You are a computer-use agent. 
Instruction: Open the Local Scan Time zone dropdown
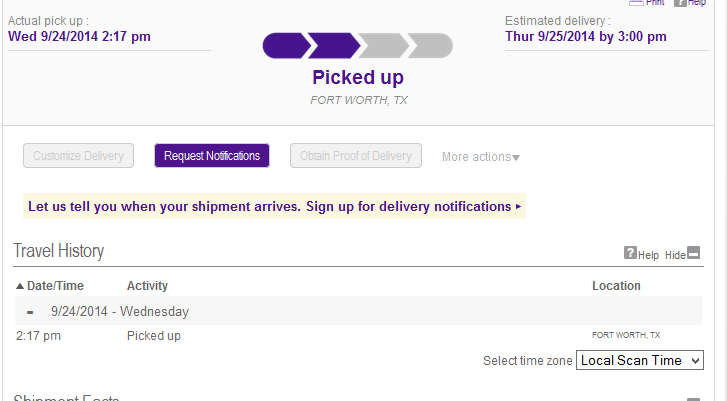pos(640,360)
